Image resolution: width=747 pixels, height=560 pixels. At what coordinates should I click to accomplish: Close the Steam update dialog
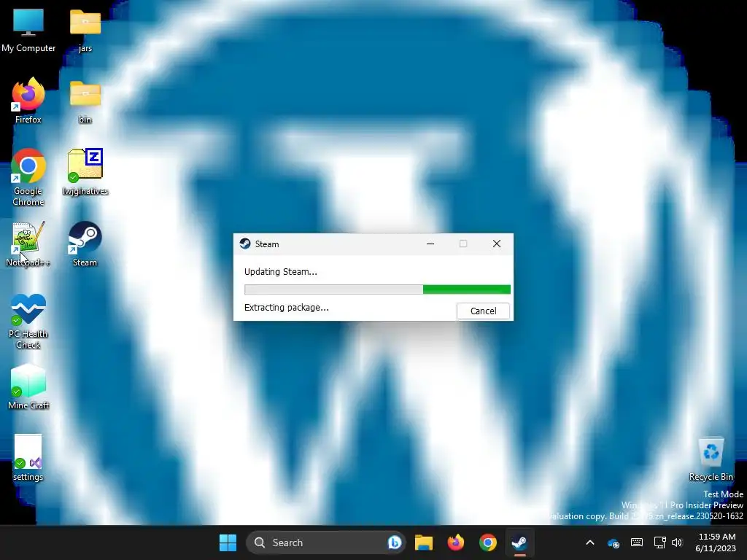(496, 244)
